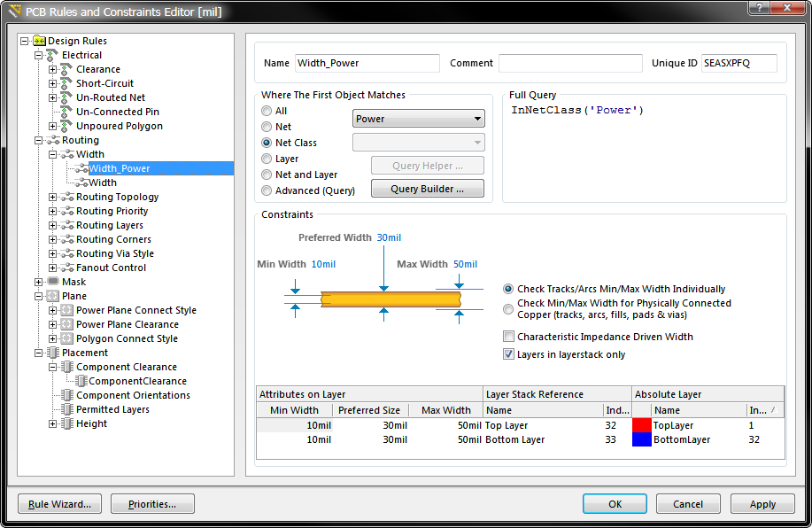Select the Layer radio button
Screen dimensions: 812x528
[x=267, y=159]
